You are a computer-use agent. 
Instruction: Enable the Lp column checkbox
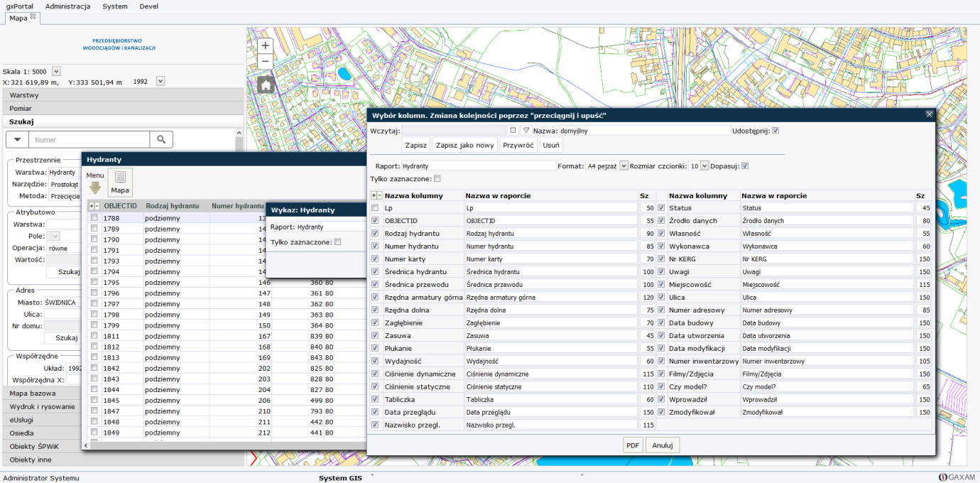tap(375, 208)
